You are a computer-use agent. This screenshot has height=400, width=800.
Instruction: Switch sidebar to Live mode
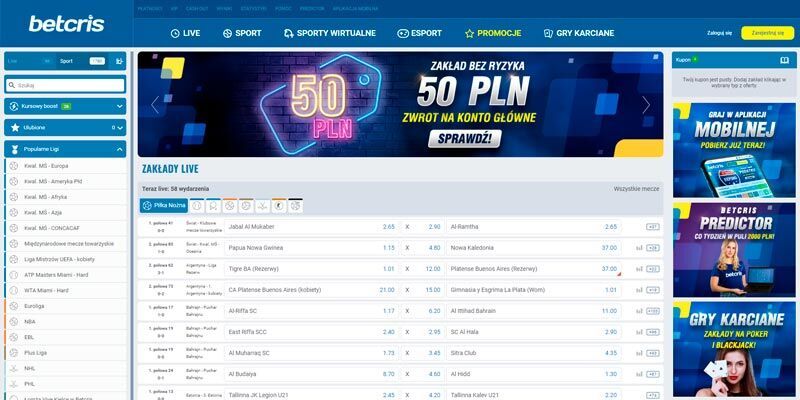point(29,61)
